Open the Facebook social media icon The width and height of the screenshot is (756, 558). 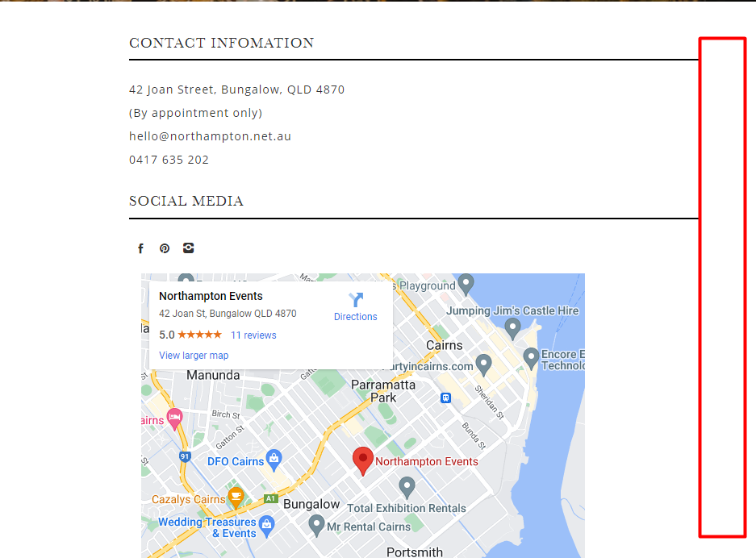[140, 248]
